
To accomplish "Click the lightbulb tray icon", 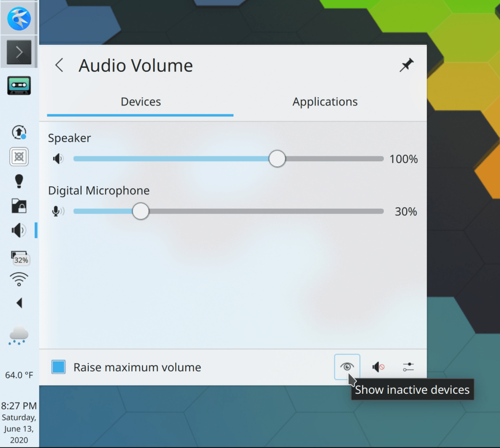I will coord(19,181).
